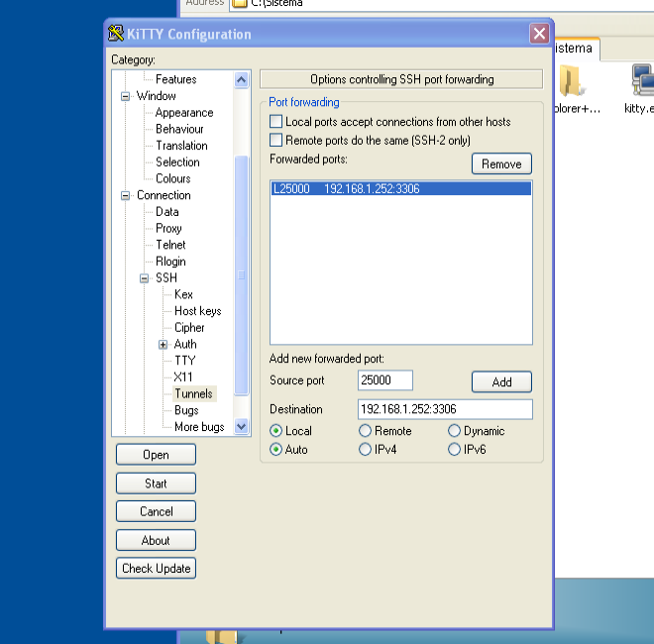The height and width of the screenshot is (644, 654).
Task: Click the Open button
Action: 156,454
